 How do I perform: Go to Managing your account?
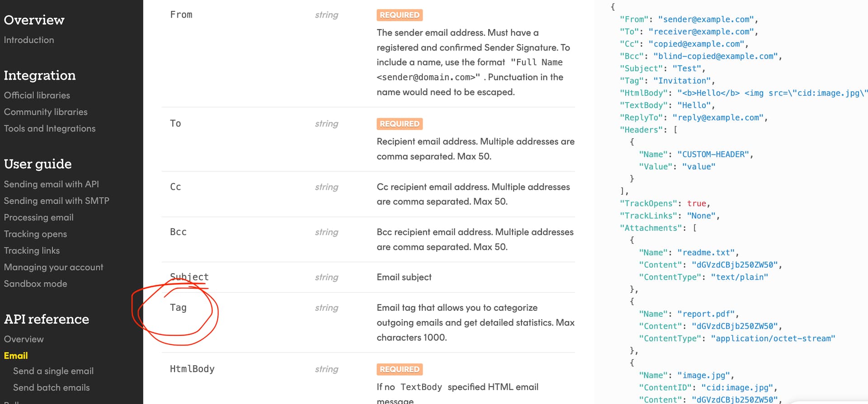(x=53, y=268)
